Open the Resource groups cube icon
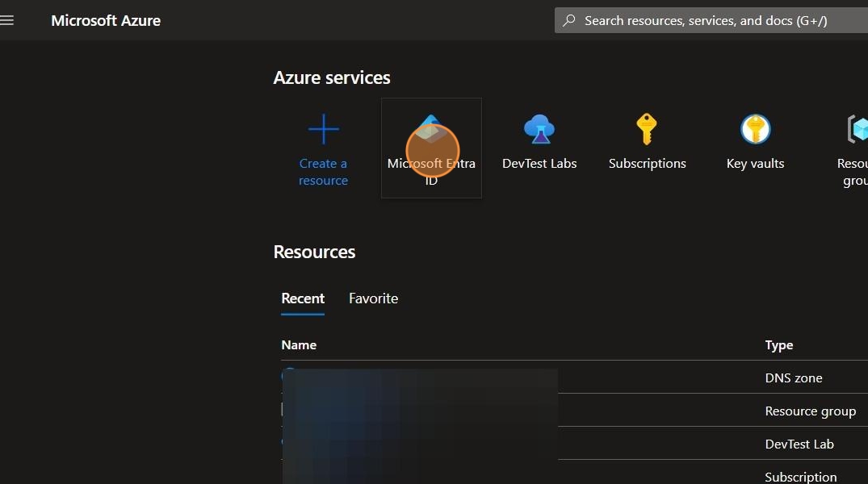The image size is (868, 484). click(x=858, y=129)
